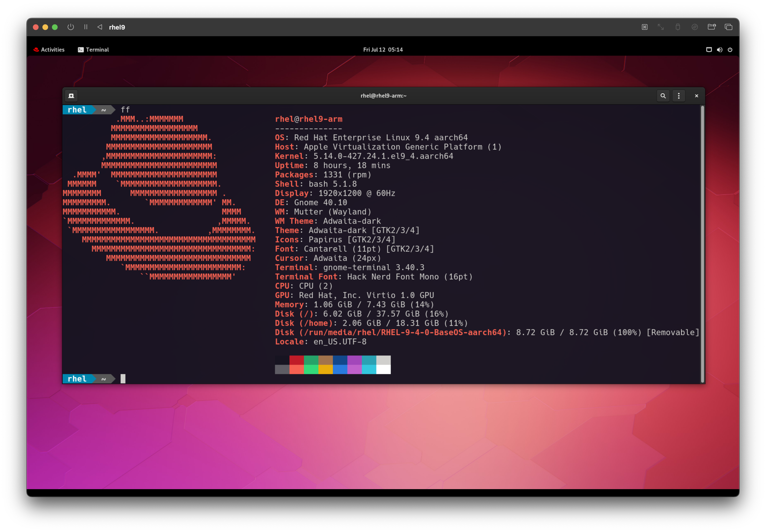Click the Memory: 1.06 GiB / 7.43 GiB line
Screen dimensions: 766x532
click(354, 305)
